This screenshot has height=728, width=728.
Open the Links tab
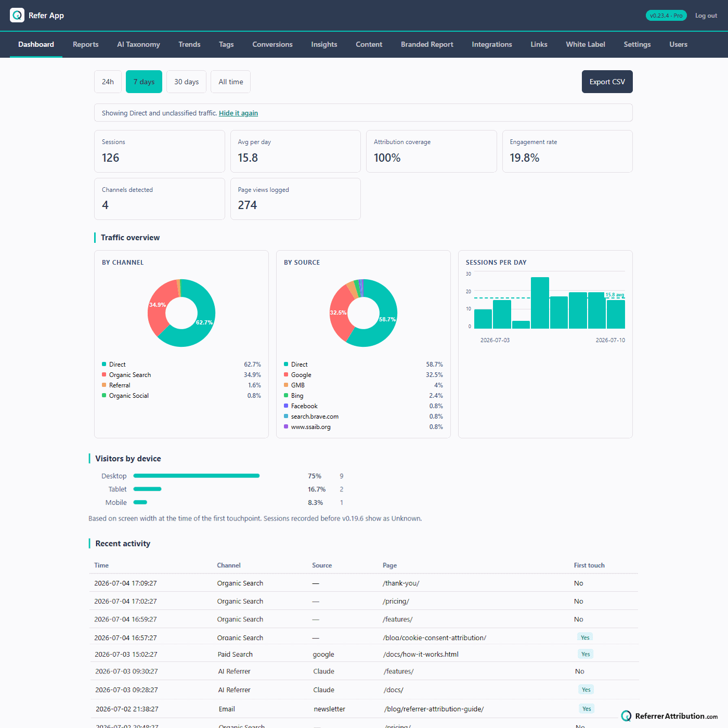pos(539,44)
